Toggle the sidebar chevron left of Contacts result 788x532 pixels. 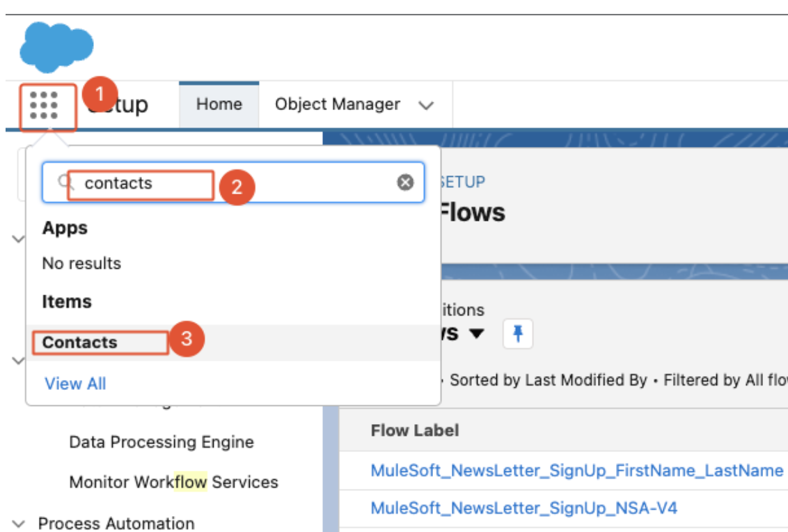(x=17, y=360)
